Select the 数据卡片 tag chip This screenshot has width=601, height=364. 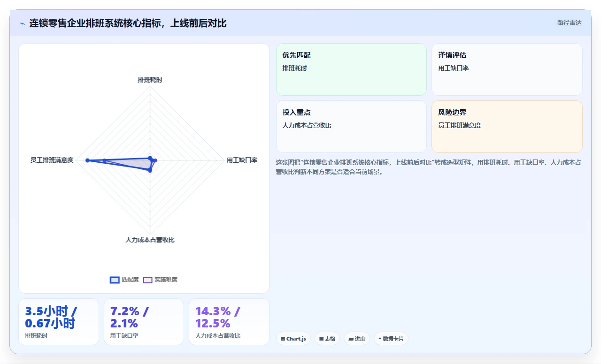pos(391,339)
